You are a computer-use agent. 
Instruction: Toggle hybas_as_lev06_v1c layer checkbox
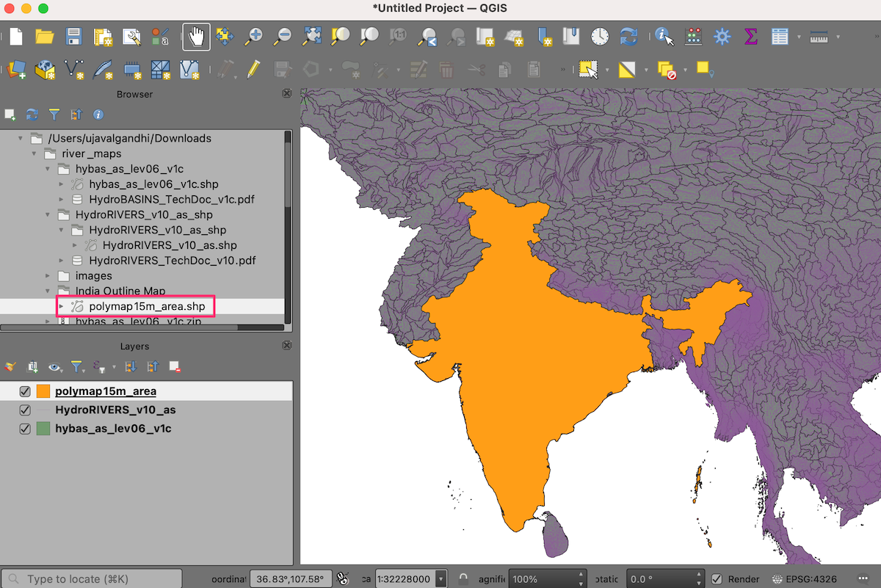[x=25, y=429]
